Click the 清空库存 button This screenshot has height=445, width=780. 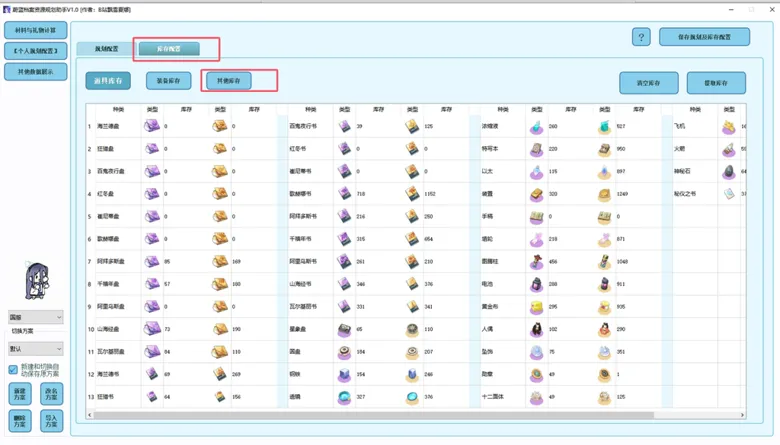tap(648, 83)
